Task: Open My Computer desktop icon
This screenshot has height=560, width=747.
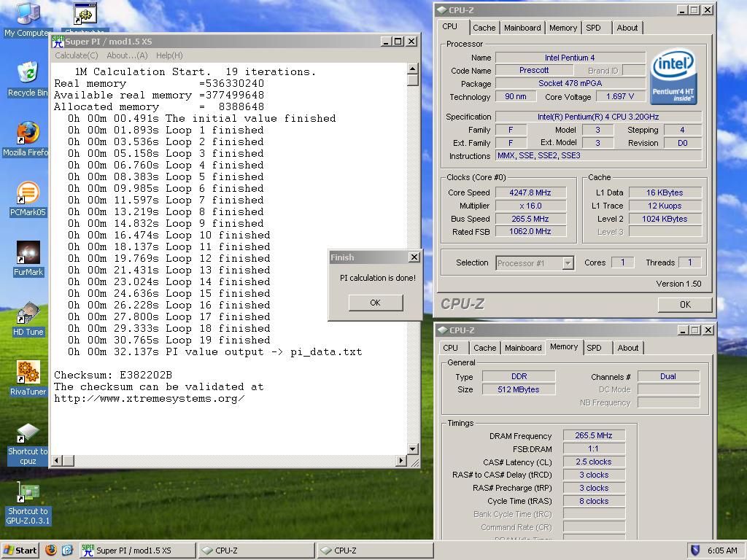Action: tap(28, 19)
